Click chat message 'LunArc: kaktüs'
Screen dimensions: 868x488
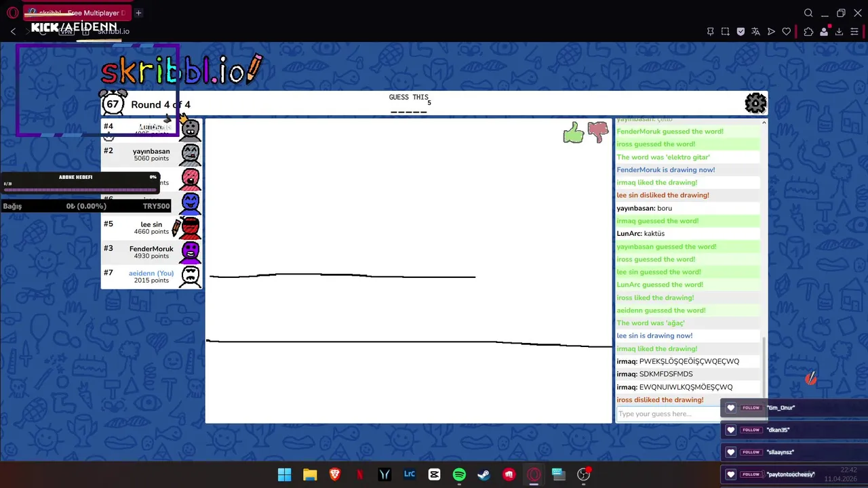point(641,233)
